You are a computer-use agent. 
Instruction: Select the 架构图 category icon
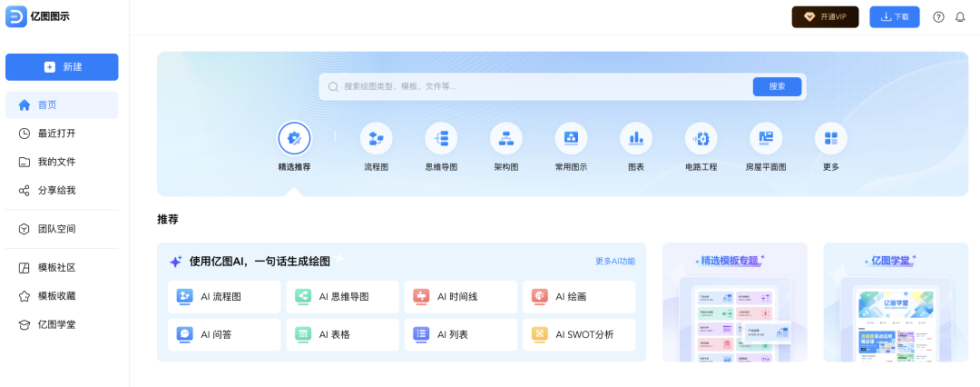click(x=506, y=138)
